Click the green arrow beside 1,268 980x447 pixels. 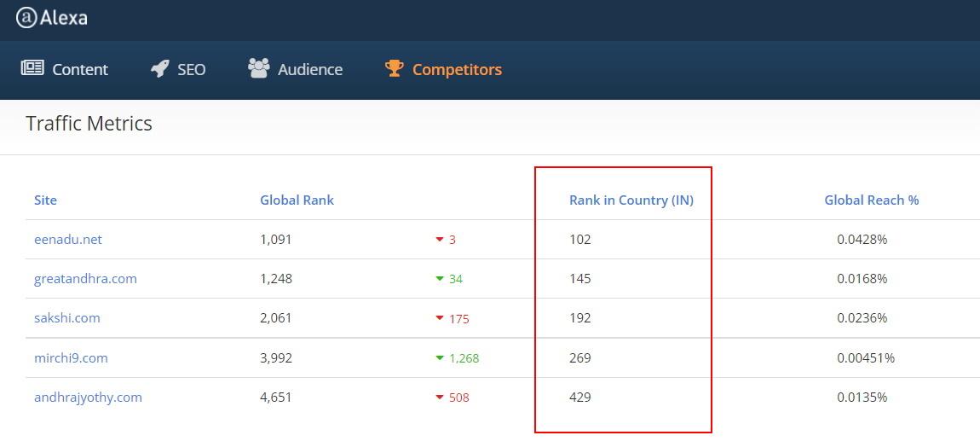click(440, 358)
